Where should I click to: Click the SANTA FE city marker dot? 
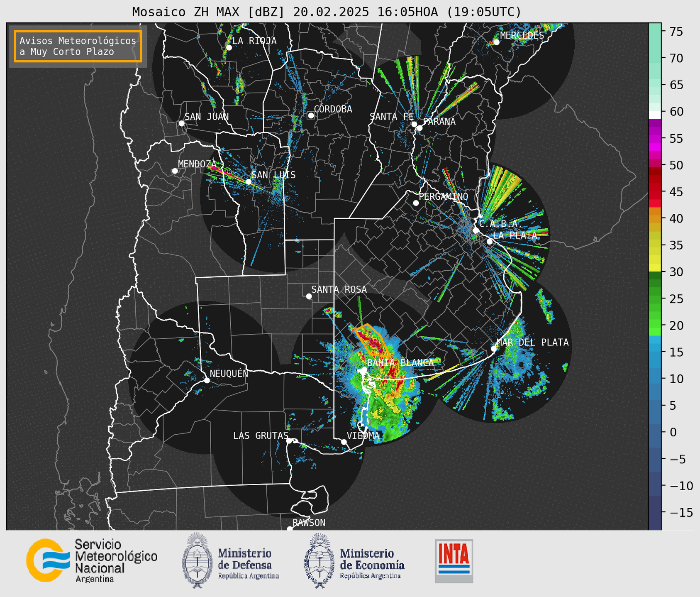(x=414, y=124)
